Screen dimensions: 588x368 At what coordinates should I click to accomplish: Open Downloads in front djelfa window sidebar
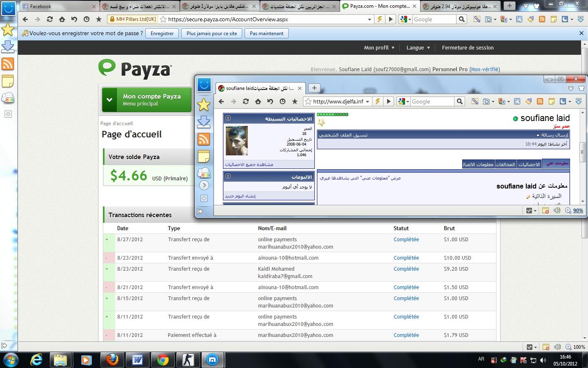point(204,122)
